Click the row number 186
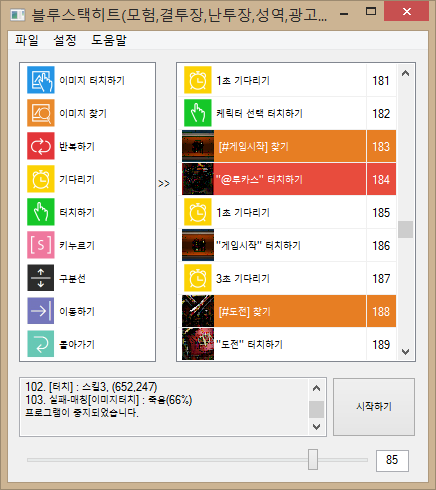436x490 pixels. [x=381, y=246]
